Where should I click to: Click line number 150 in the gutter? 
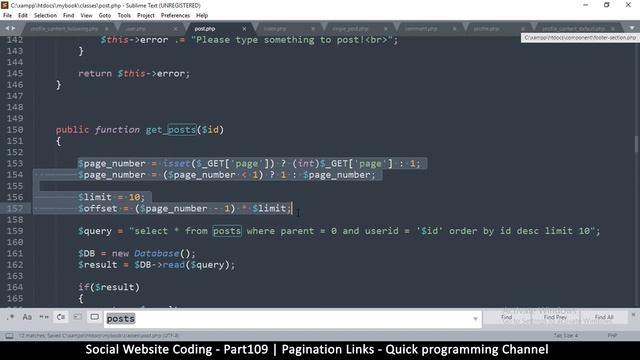(15, 130)
